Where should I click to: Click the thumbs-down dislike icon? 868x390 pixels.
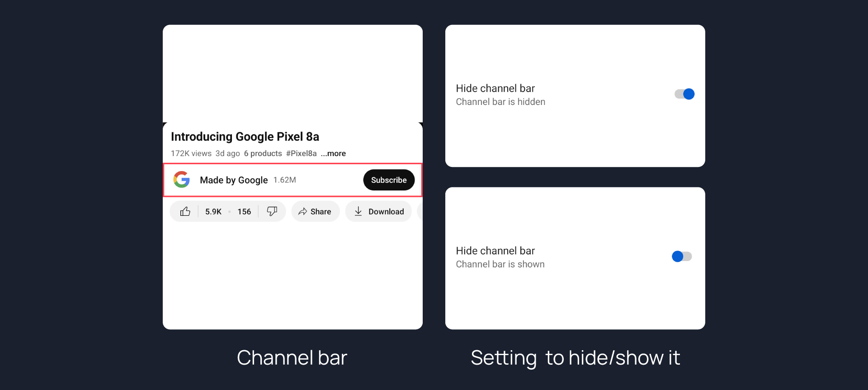[x=272, y=211]
